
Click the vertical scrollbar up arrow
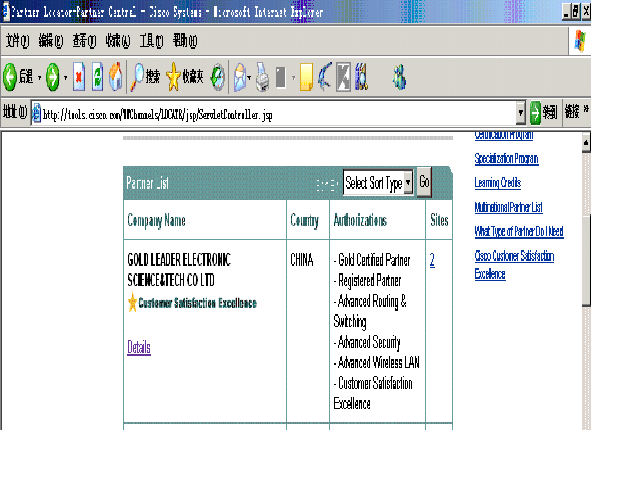[x=586, y=142]
